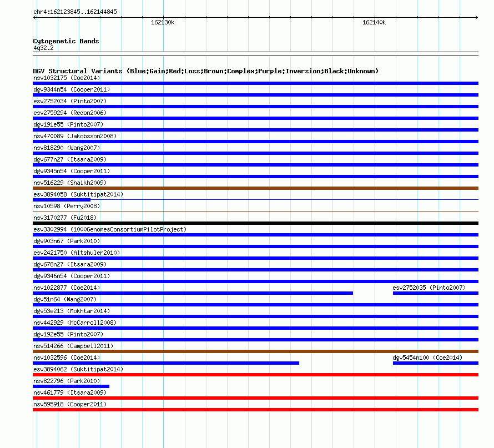494x448 pixels.
Task: Select nsv470089 (Jakobsson2008) variant label
Action: 75,136
